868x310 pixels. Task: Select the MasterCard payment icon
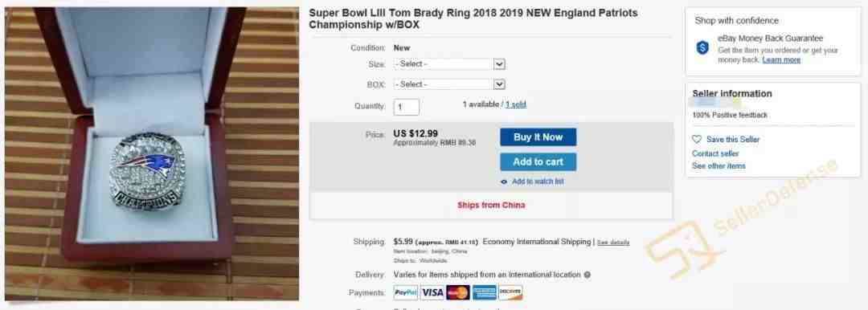coord(458,292)
